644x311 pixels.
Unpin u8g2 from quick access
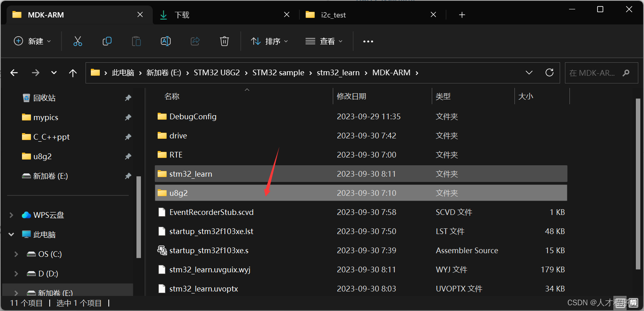point(128,156)
